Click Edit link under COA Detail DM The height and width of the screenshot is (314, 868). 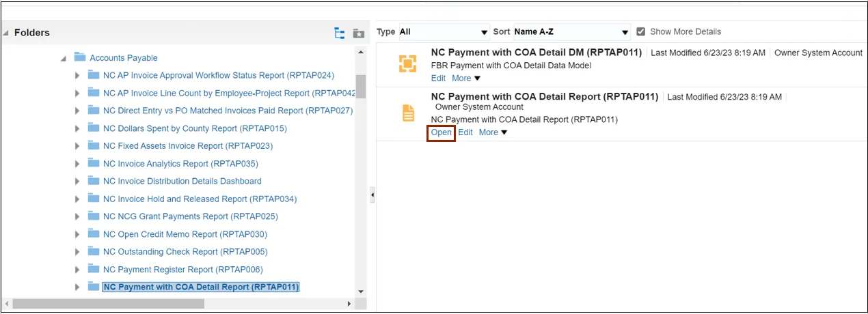(438, 78)
